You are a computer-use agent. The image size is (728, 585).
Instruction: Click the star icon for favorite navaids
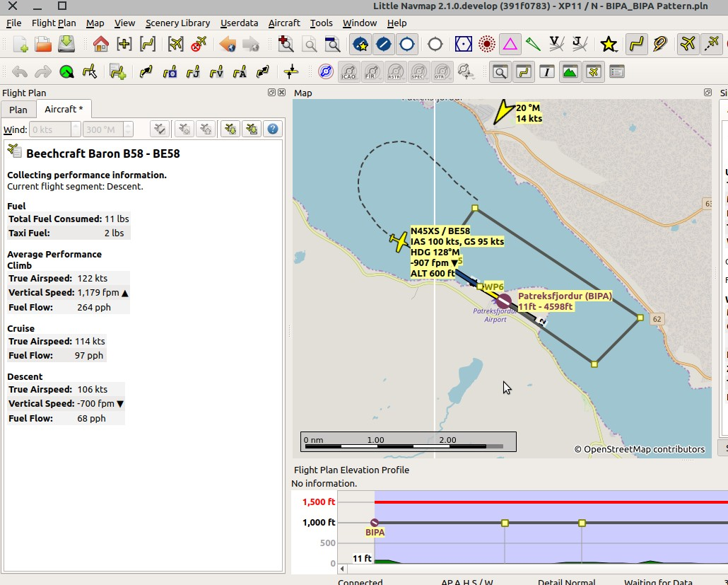(609, 44)
